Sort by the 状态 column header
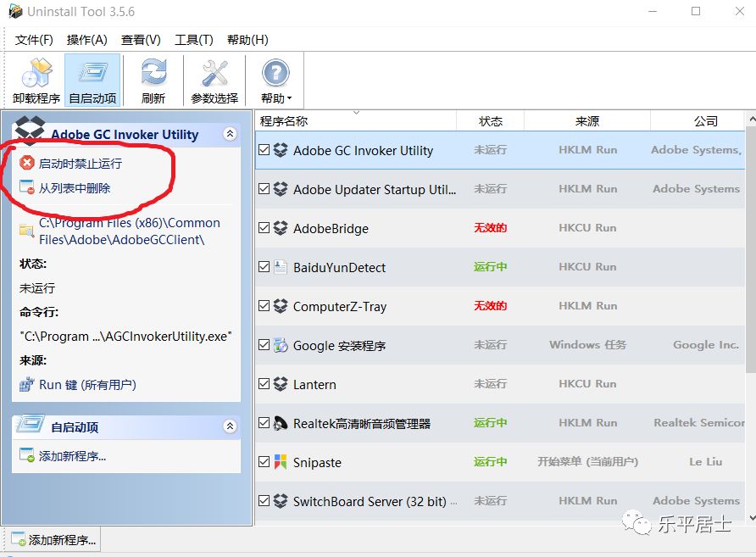756x557 pixels. tap(491, 120)
